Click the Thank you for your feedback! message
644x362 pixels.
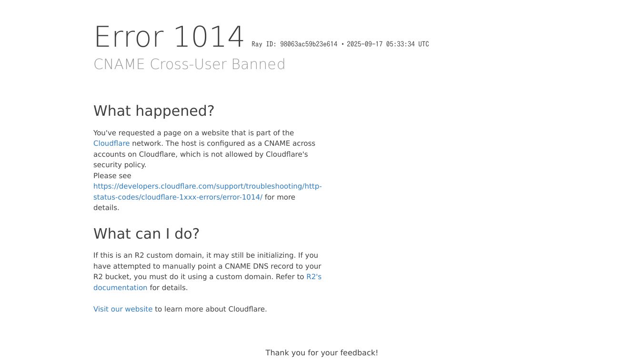pos(322,353)
